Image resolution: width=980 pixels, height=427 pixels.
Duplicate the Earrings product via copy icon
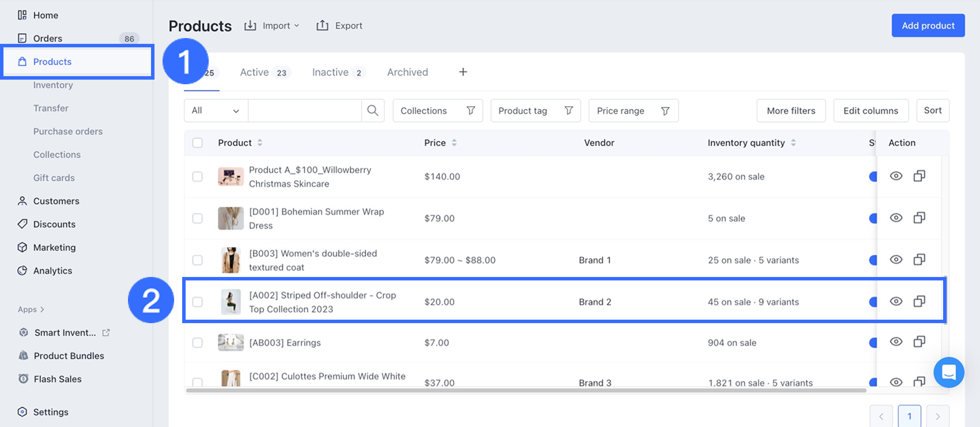pos(919,342)
